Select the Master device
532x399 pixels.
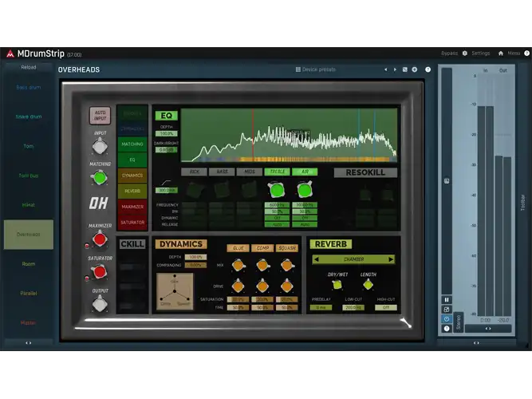(29, 322)
